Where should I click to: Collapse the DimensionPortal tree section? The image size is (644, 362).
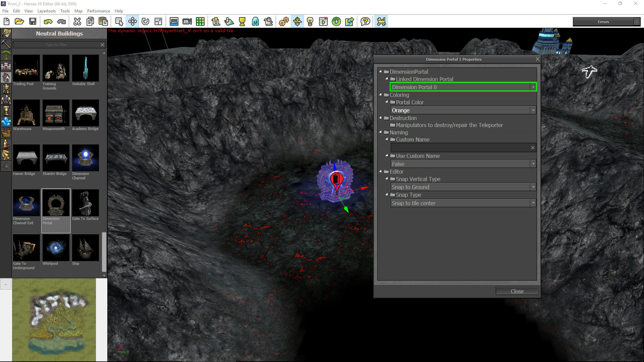click(380, 71)
